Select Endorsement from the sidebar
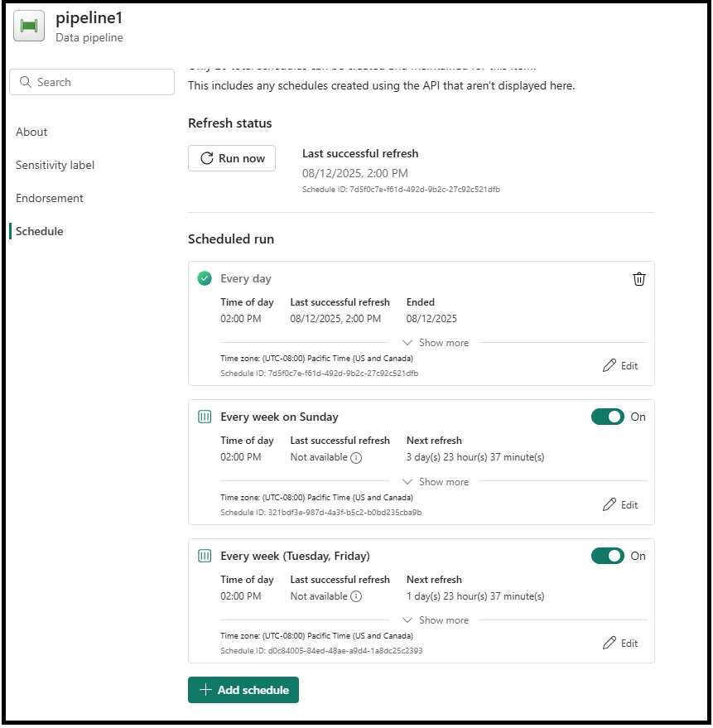Image resolution: width=713 pixels, height=728 pixels. 49,198
